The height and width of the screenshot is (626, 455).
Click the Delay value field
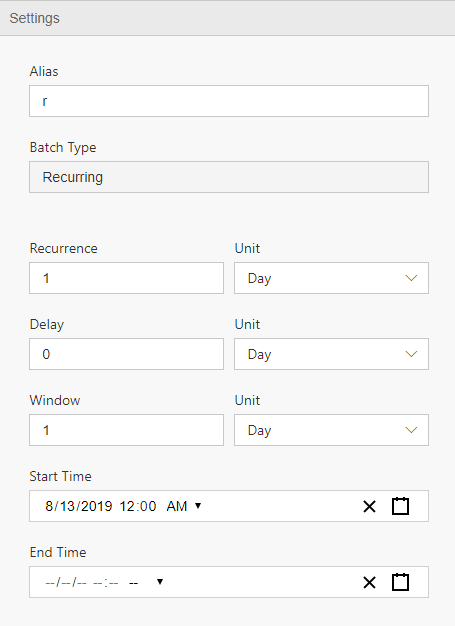[x=126, y=354]
